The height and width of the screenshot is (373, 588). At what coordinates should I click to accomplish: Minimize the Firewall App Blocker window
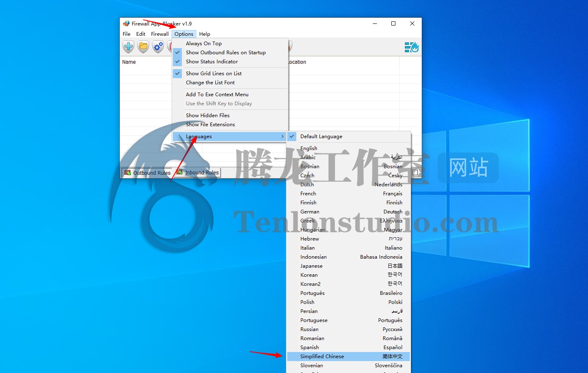(375, 23)
